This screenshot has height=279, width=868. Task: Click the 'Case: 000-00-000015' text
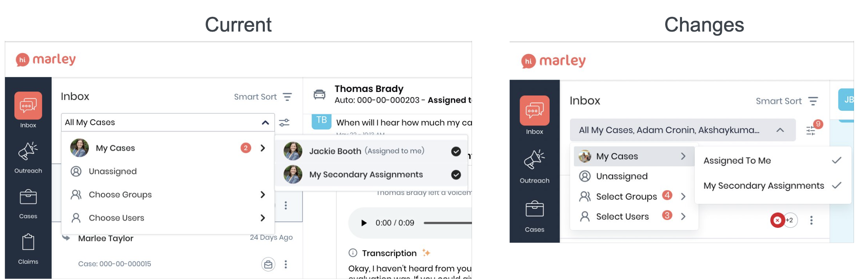pyautogui.click(x=114, y=264)
